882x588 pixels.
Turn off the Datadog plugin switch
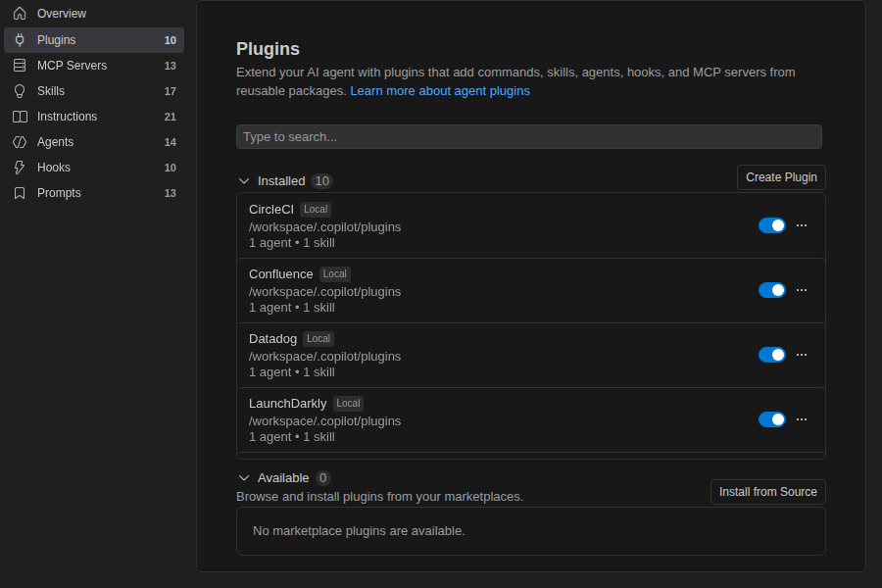tap(772, 355)
